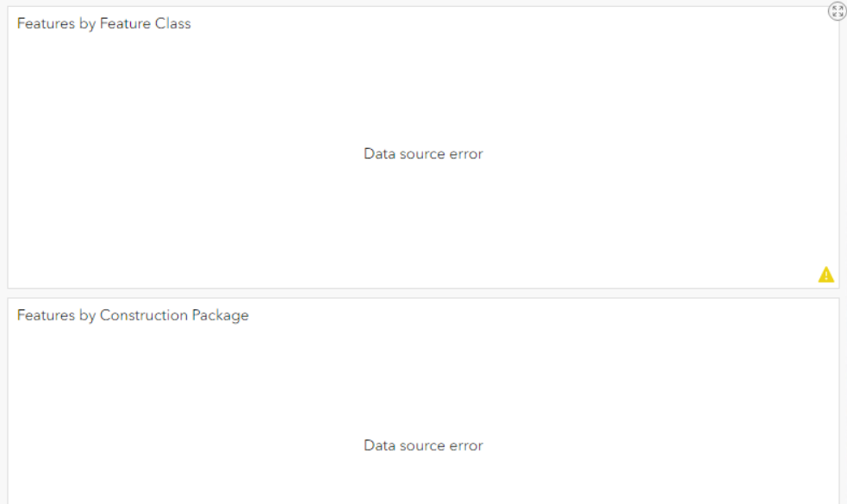Click the word "error" in the top panel message
Screen dimensions: 847x504
(x=465, y=154)
